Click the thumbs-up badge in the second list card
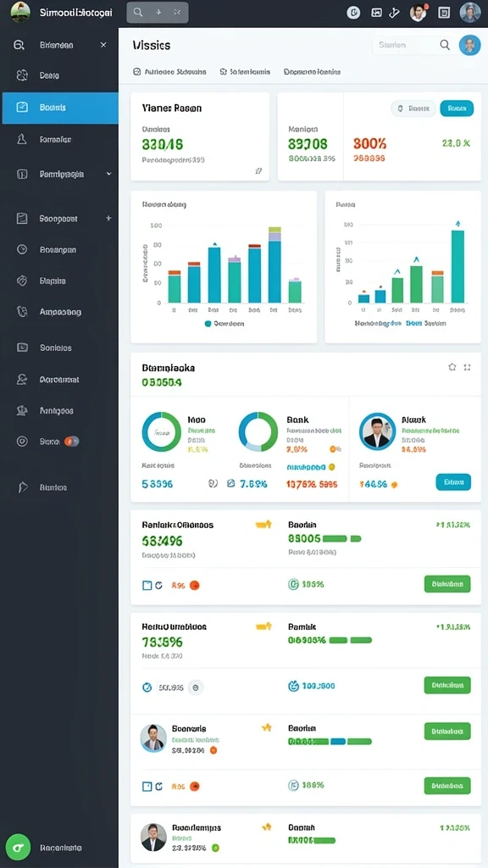Image resolution: width=488 pixels, height=868 pixels. coord(264,626)
